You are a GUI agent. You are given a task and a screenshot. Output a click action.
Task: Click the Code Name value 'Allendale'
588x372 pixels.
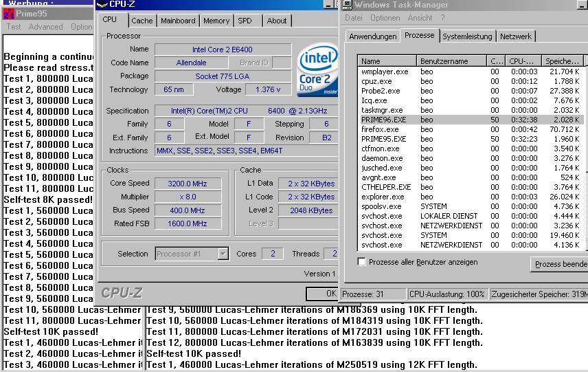point(191,63)
